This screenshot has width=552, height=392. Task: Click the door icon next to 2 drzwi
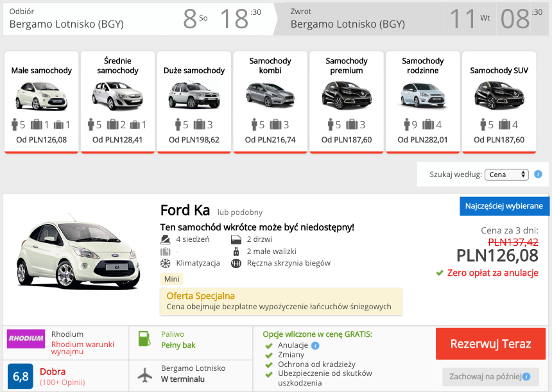[x=236, y=240]
